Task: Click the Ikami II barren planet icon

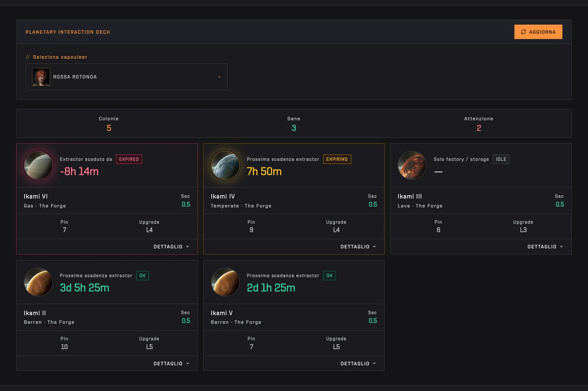Action: click(x=38, y=282)
